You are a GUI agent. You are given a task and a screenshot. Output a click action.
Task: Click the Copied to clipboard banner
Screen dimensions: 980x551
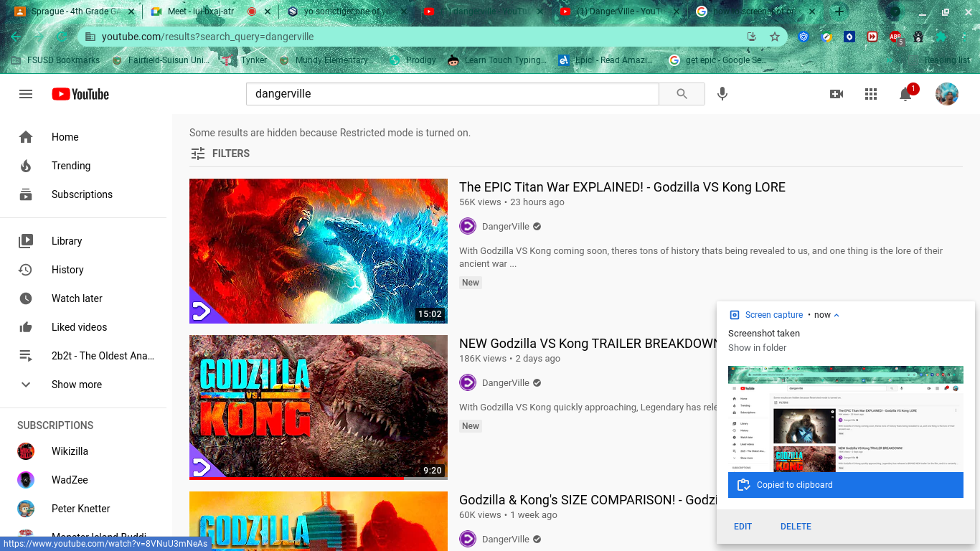pyautogui.click(x=845, y=485)
